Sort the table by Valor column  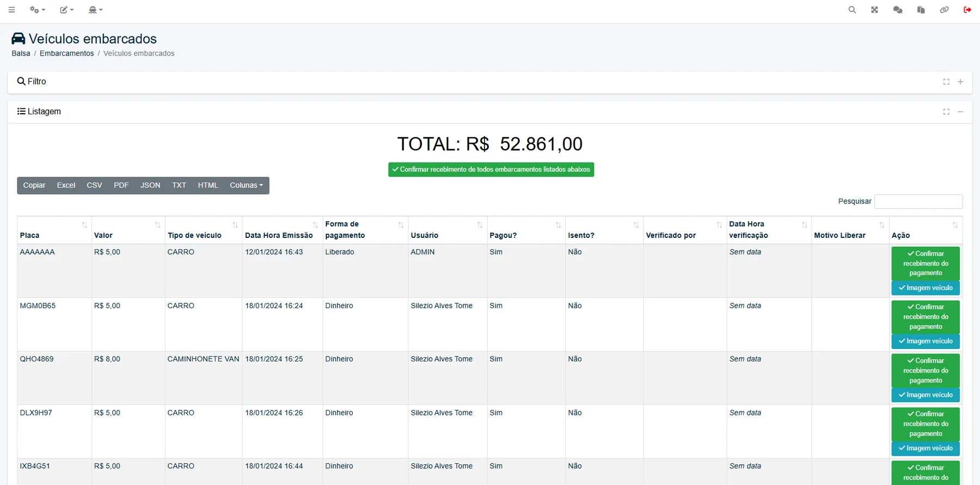128,230
